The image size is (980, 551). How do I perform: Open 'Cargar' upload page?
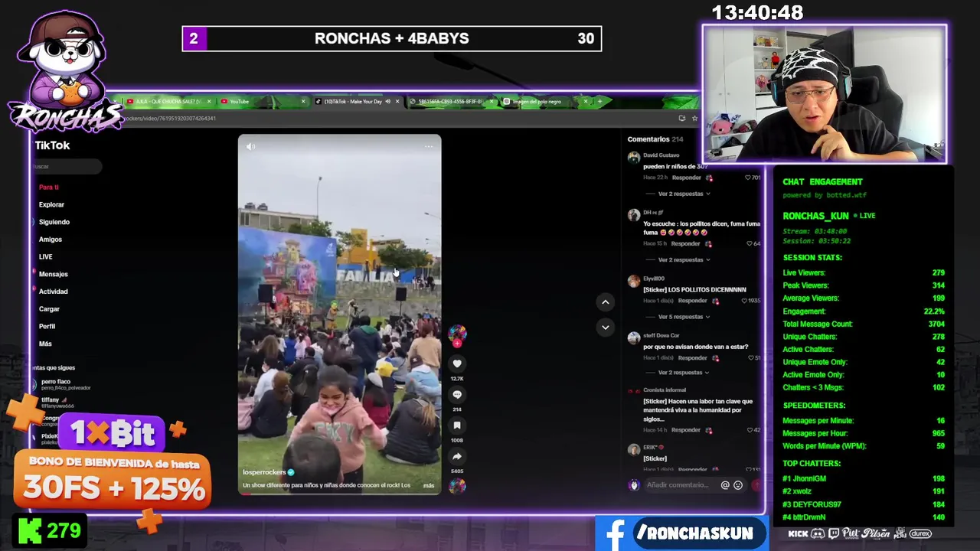pyautogui.click(x=49, y=309)
